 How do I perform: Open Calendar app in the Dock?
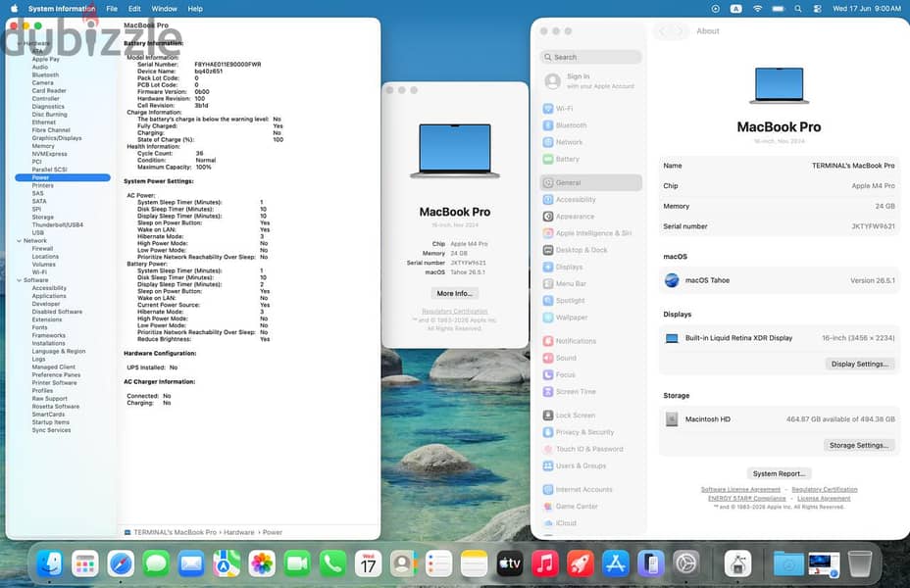coord(368,563)
